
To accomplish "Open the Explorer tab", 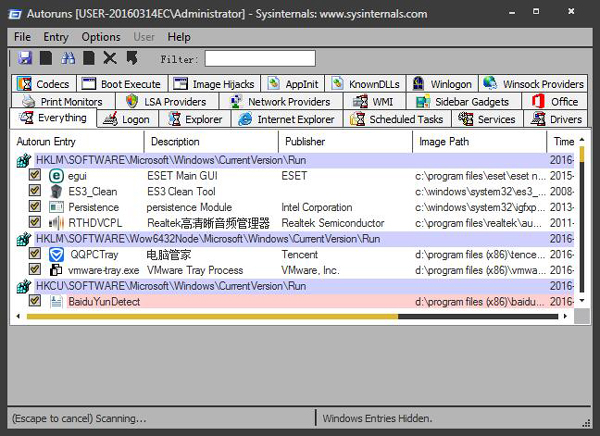I will [x=195, y=119].
